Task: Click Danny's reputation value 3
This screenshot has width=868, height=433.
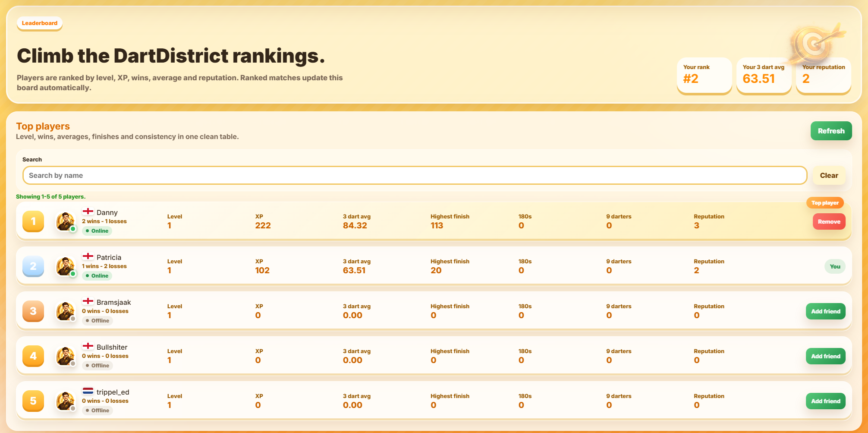Action: pos(696,225)
